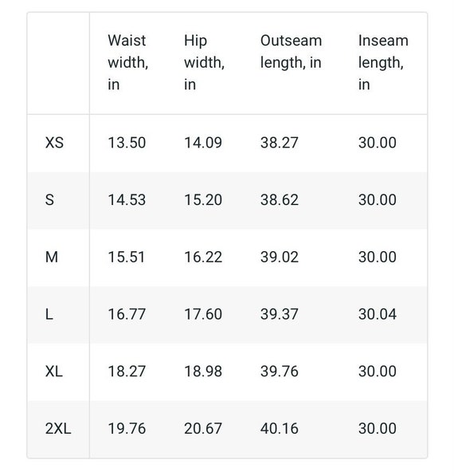454x476 pixels.
Task: Click the 15.20 hip width cell
Action: pos(203,200)
